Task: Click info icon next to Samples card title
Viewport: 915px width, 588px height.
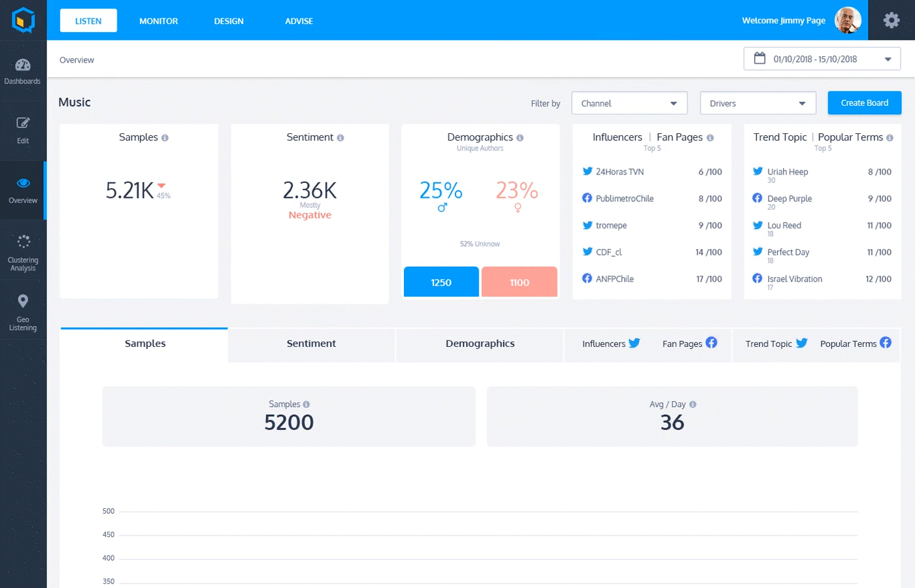Action: pos(165,138)
